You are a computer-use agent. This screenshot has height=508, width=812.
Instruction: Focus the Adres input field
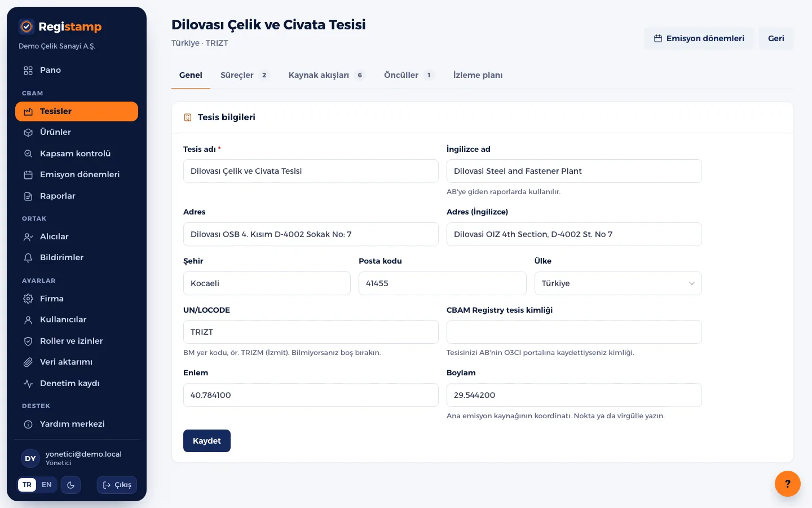[x=311, y=234]
